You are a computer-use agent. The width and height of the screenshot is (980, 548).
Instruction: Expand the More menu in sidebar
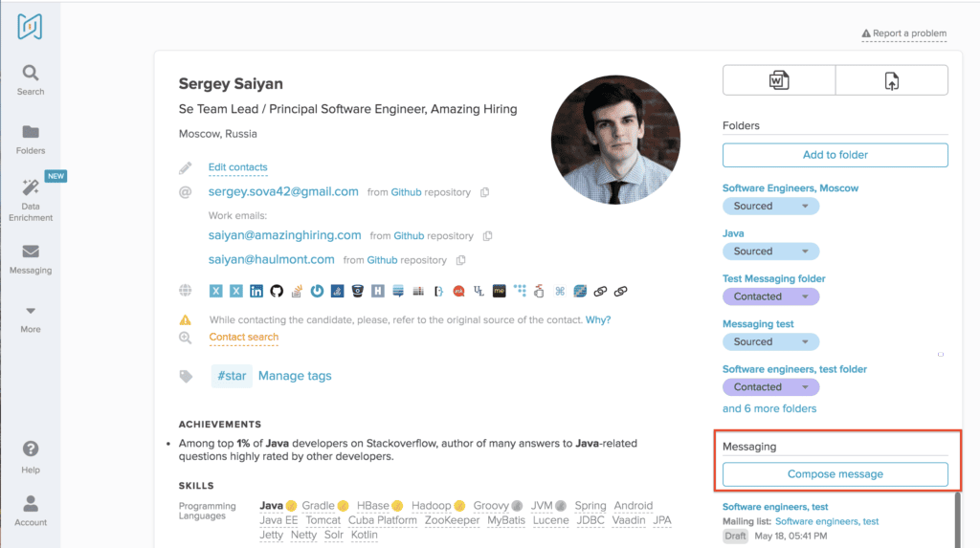(30, 318)
